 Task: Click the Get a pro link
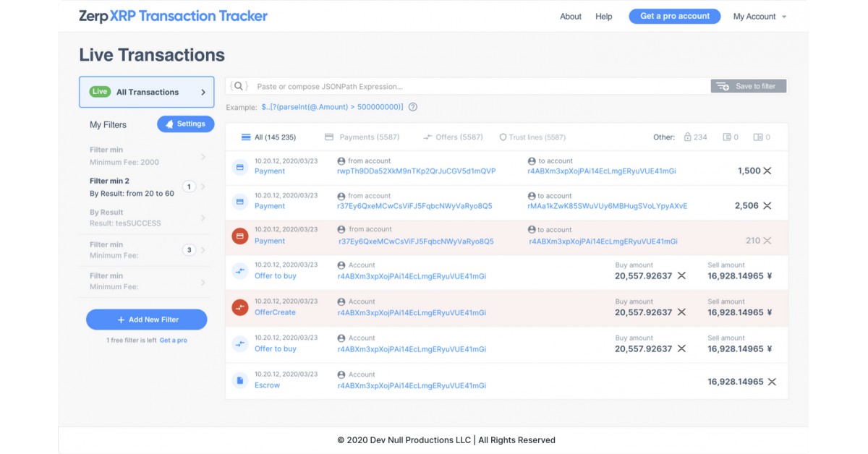174,340
